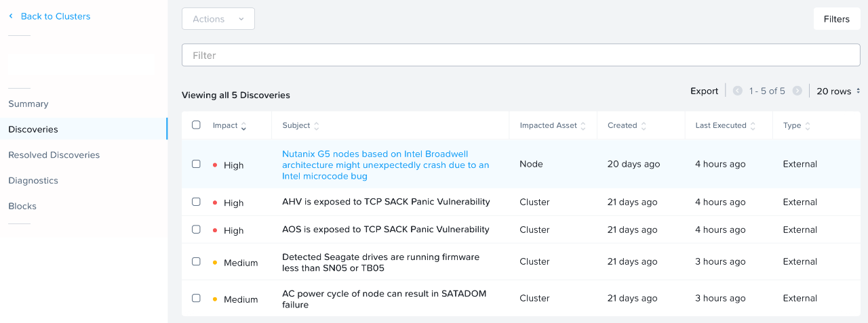Select the Seagate drives firmware row checkbox

tap(196, 261)
